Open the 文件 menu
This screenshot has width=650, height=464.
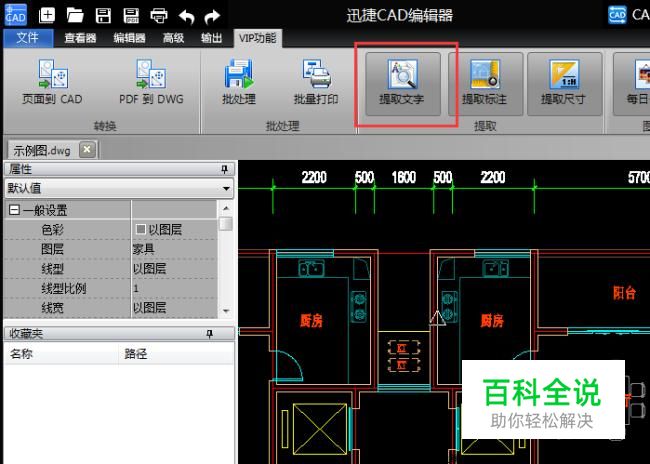pos(28,38)
